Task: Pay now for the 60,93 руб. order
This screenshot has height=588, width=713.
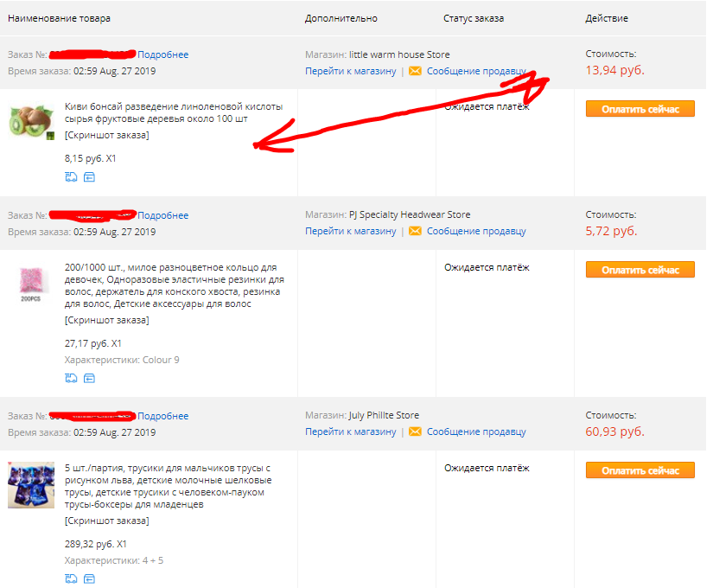Action: [640, 470]
